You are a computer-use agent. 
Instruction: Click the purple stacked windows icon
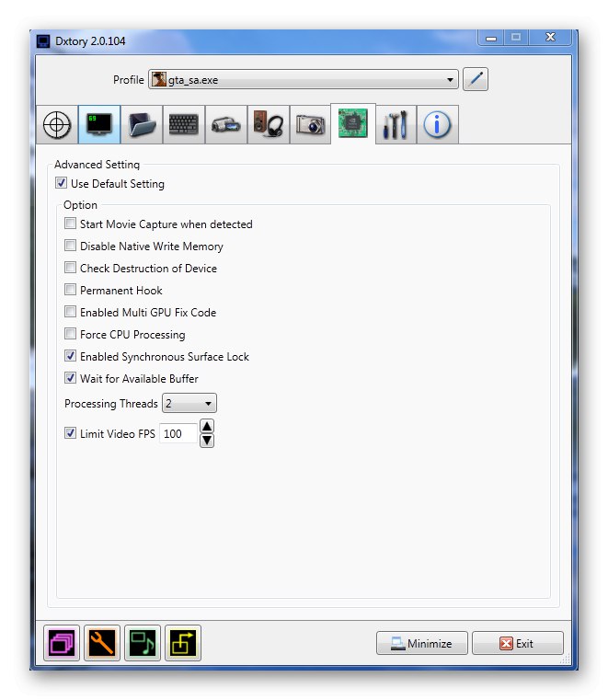pos(62,643)
